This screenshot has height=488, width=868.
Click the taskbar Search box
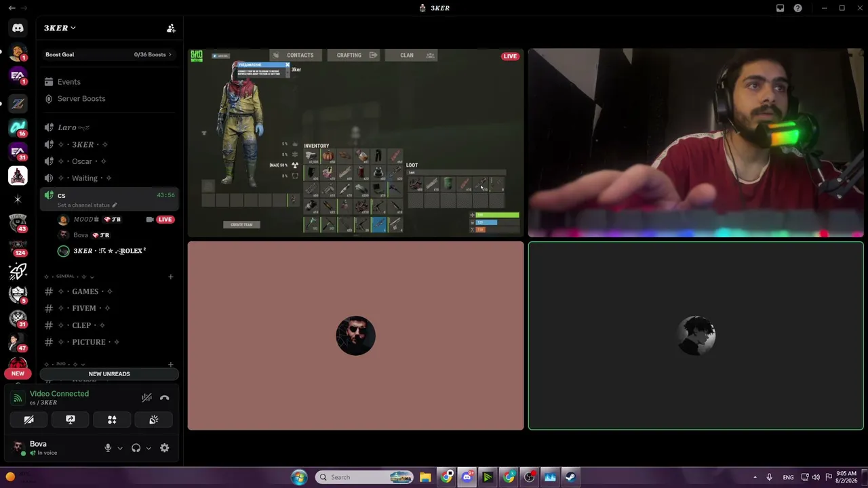tap(364, 477)
